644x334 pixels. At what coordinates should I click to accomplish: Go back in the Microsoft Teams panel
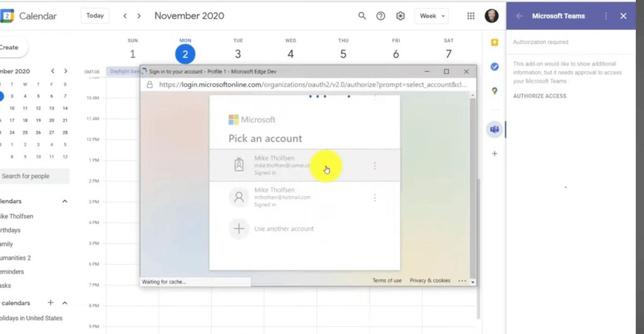pyautogui.click(x=519, y=16)
